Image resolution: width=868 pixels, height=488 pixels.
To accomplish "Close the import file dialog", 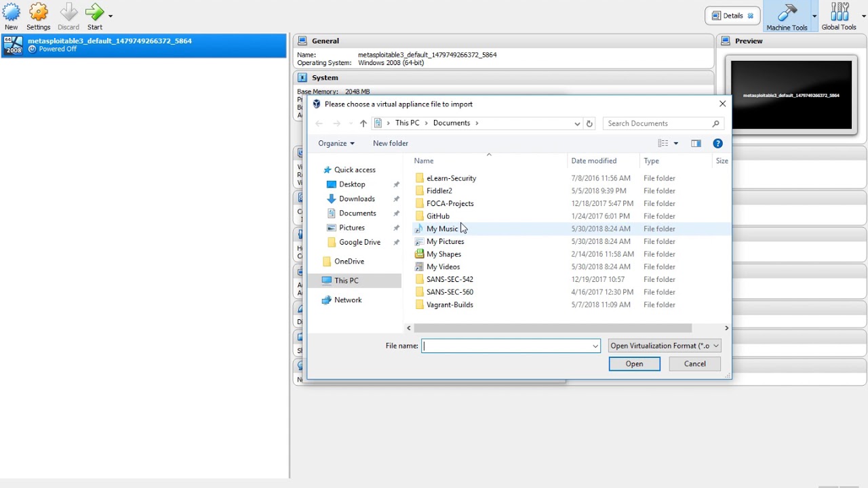I will 722,104.
